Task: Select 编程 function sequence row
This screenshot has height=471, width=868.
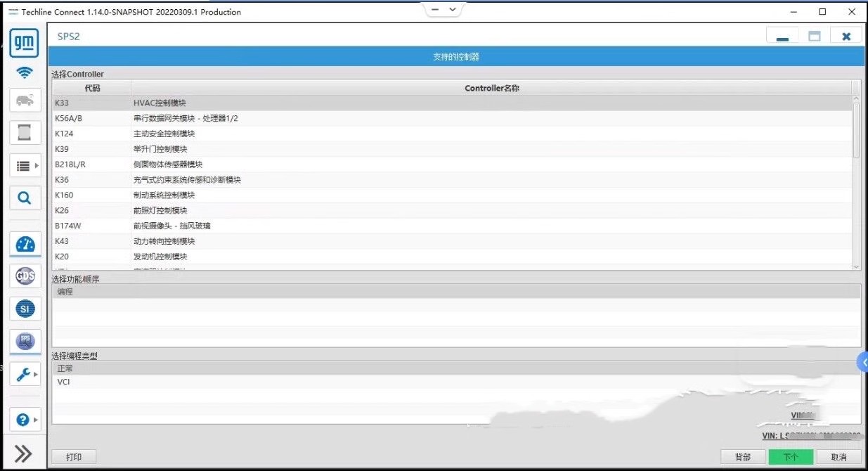Action: click(456, 291)
